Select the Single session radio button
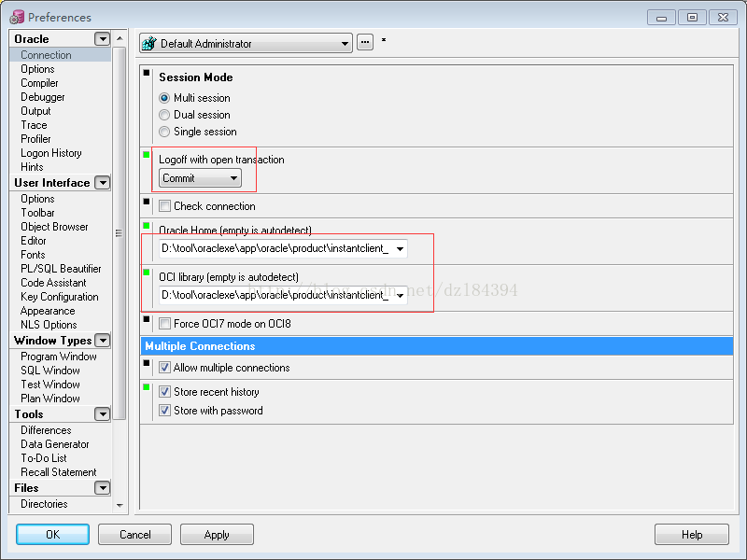 (164, 132)
